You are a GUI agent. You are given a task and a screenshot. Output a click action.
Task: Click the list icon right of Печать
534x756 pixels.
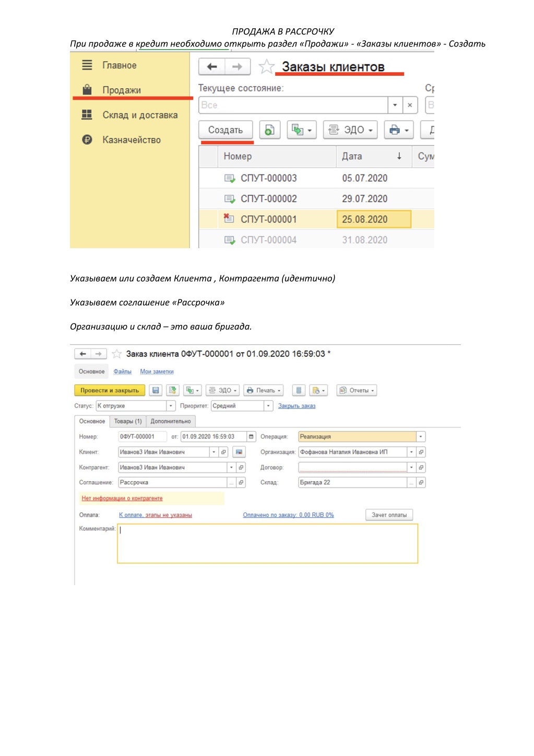click(x=299, y=390)
